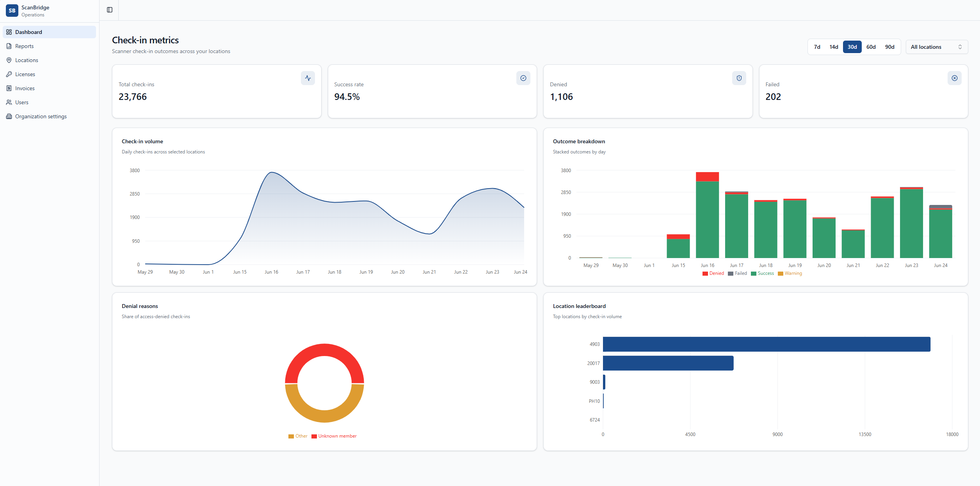
Task: Click the Users people icon
Action: pos(9,102)
